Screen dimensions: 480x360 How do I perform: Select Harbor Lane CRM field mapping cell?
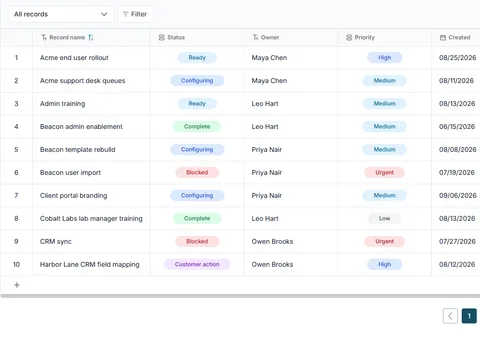coord(91,265)
